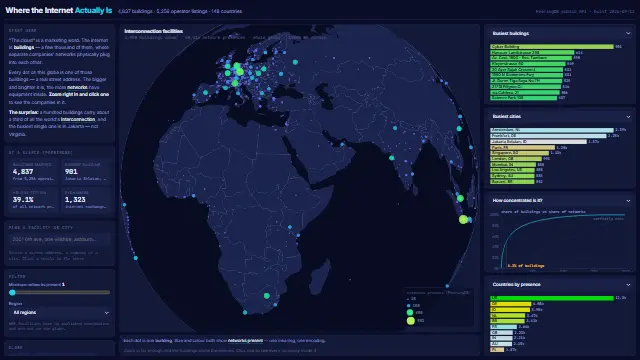Click the 981 busiest building stat card
The width and height of the screenshot is (640, 360).
click(86, 172)
